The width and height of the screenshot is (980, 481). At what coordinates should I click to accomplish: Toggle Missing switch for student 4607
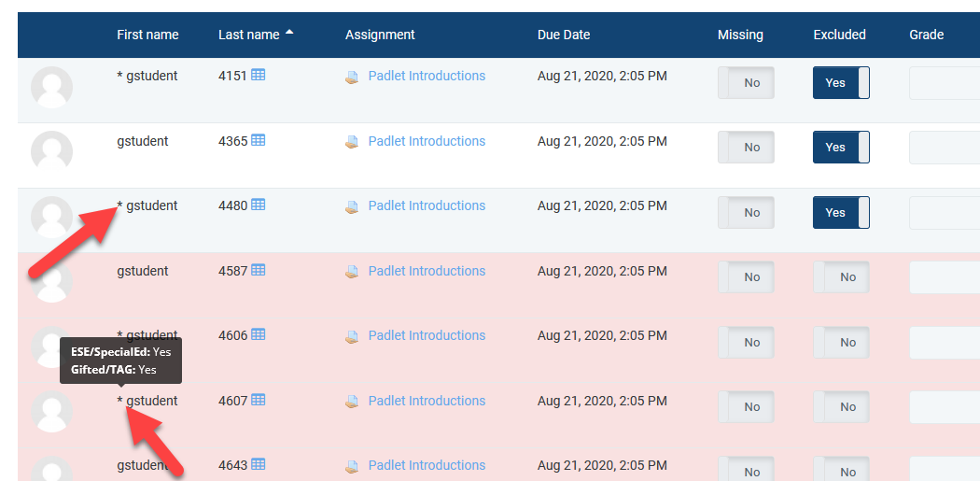[x=745, y=407]
